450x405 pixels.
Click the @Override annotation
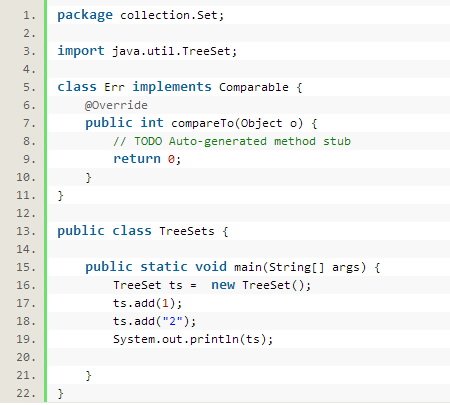(x=116, y=105)
